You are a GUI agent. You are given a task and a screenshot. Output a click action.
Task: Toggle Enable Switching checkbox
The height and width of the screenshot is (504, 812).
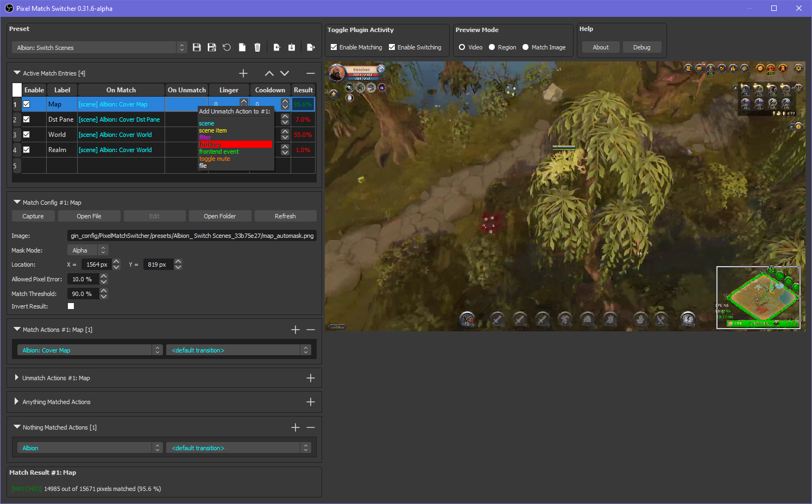click(x=392, y=47)
